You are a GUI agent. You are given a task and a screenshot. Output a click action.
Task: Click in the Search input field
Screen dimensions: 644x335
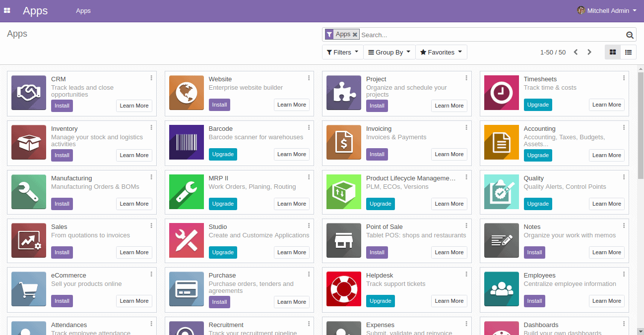[492, 35]
